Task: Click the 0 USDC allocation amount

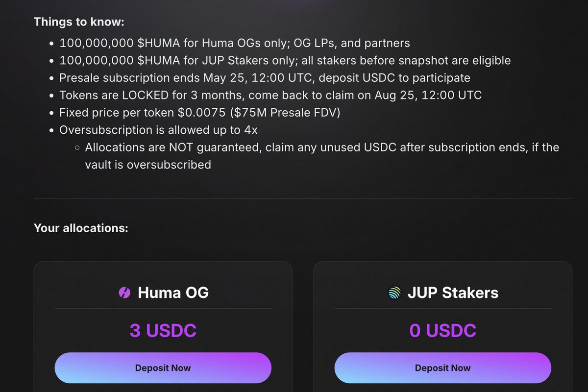Action: click(442, 331)
